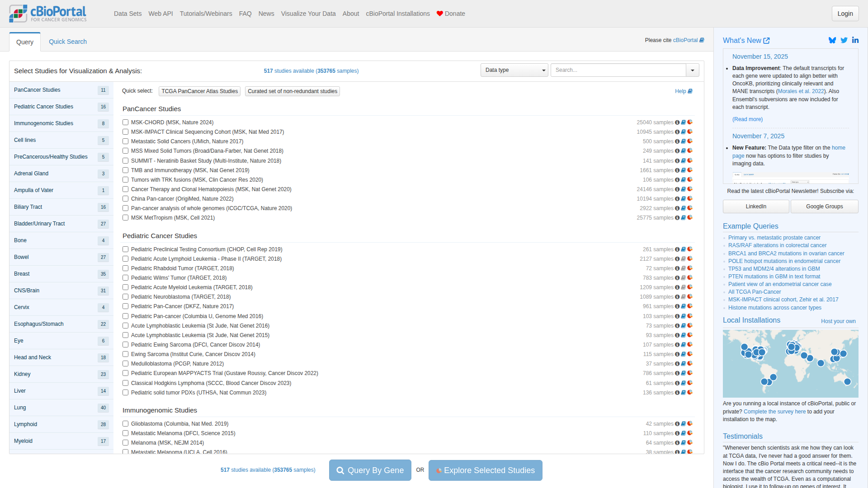Open the Data type dropdown
Viewport: 868px width, 488px height.
[x=514, y=70]
